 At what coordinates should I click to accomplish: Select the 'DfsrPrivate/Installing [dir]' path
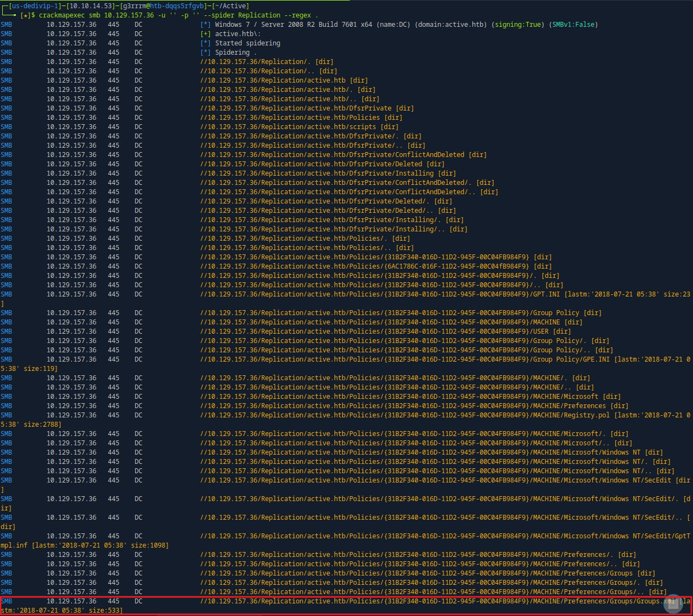pos(328,173)
